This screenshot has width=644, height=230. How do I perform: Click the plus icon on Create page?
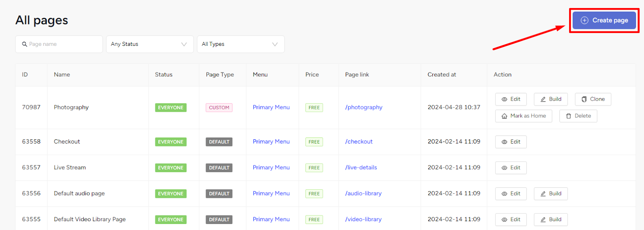[584, 20]
